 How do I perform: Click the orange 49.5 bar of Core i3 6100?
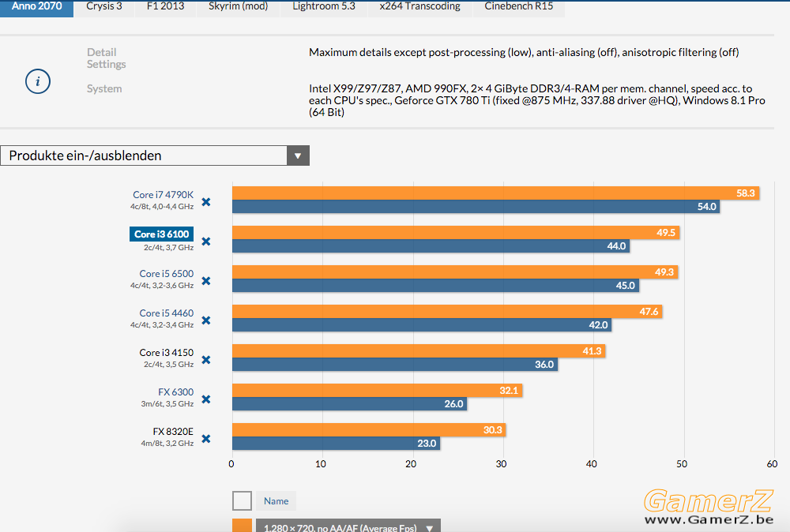(456, 233)
